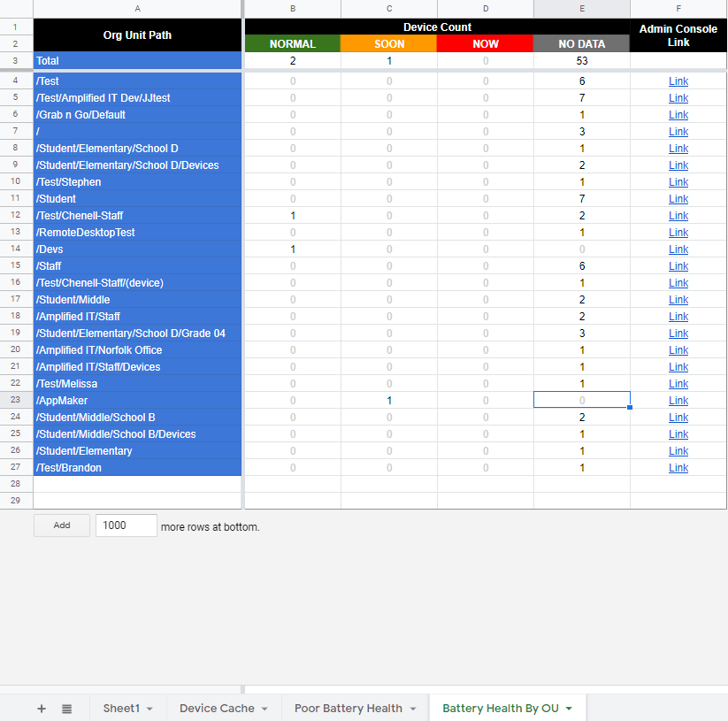Open the Sheet1 tab dropdown arrow
The height and width of the screenshot is (721, 728).
tap(149, 709)
